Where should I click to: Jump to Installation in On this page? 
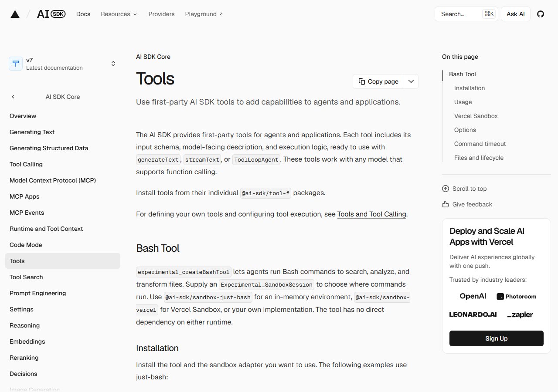click(x=470, y=88)
